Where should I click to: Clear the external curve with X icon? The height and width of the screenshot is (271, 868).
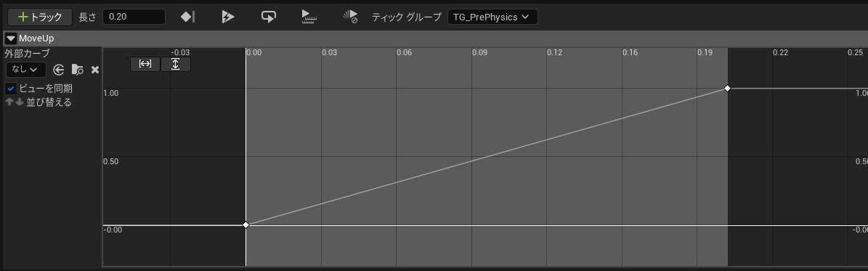point(94,69)
